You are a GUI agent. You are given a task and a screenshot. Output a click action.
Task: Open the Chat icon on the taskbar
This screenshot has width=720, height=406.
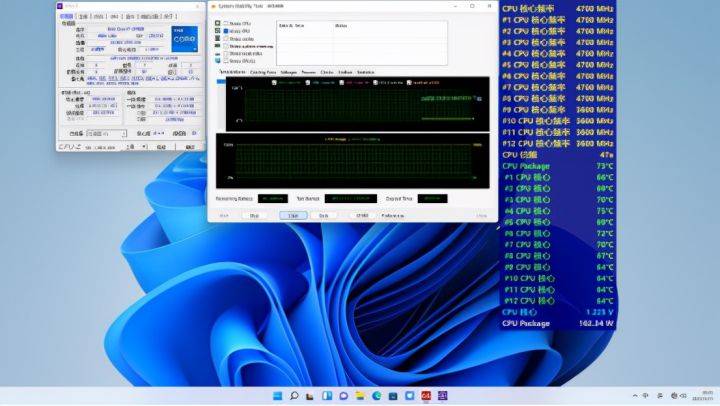coord(343,396)
